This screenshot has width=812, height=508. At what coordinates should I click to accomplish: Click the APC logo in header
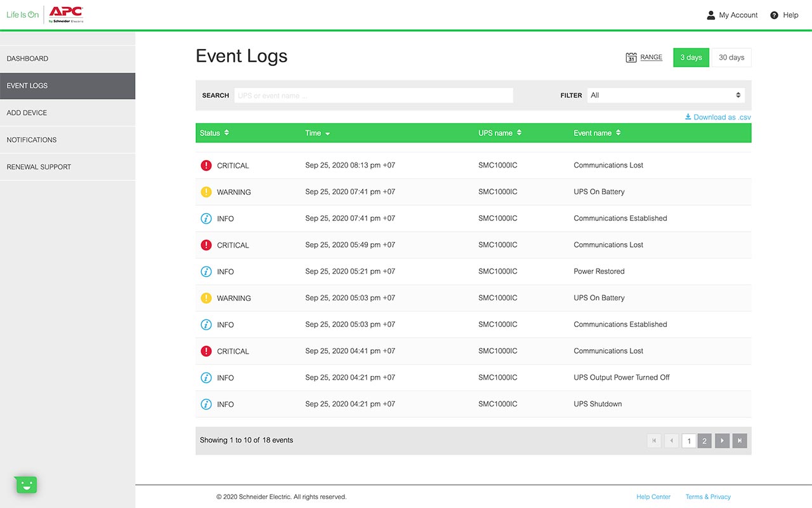[66, 14]
